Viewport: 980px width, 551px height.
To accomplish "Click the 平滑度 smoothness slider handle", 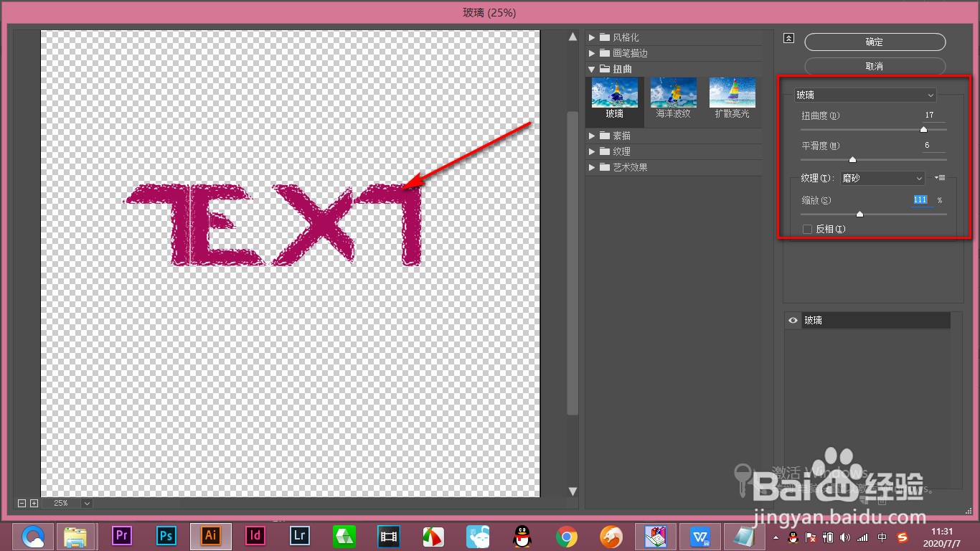I will click(x=852, y=160).
